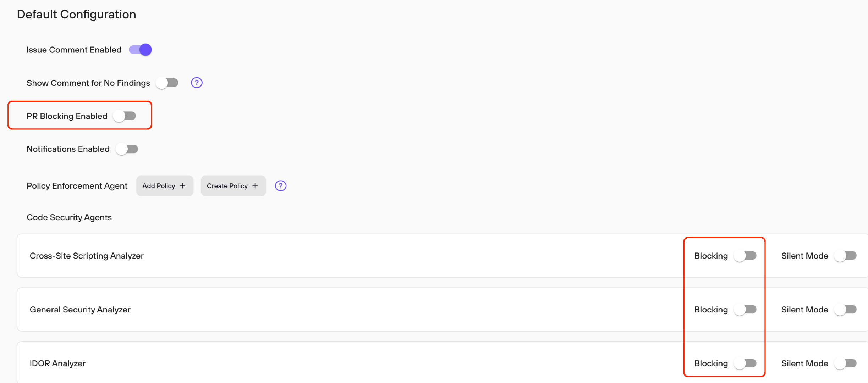
Task: Click help icon beside Show Comment for No Findings
Action: [197, 83]
